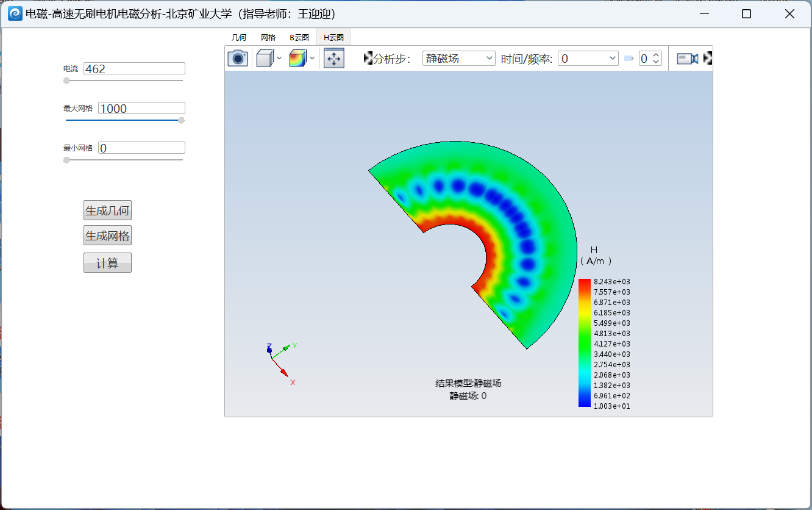Increase the frame number stepper

(x=656, y=56)
